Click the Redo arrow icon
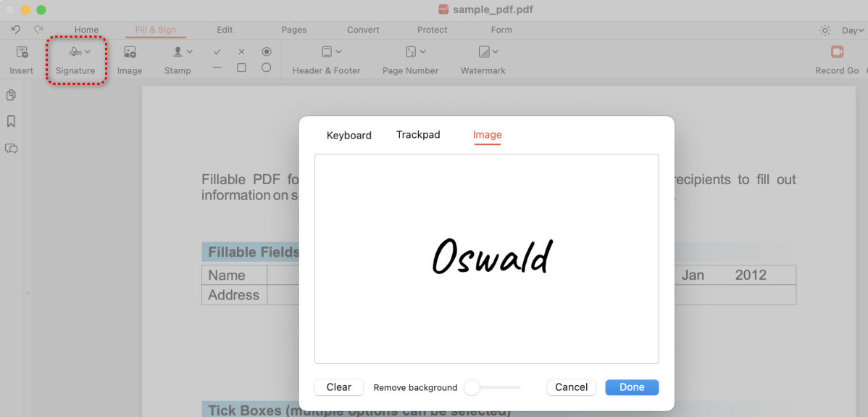 point(38,30)
